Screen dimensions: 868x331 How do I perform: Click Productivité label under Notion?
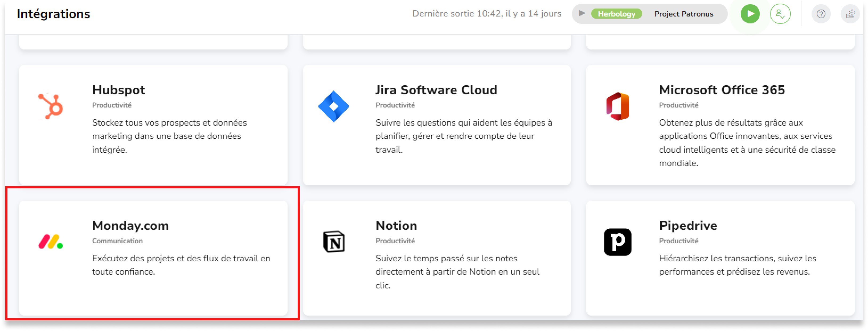click(395, 241)
